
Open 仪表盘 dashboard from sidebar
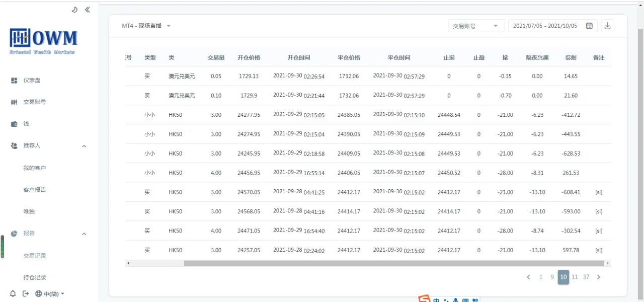[31, 81]
